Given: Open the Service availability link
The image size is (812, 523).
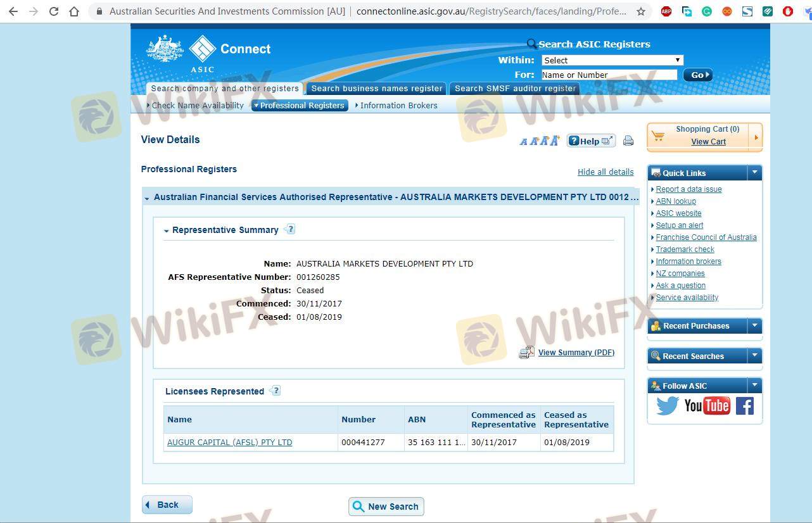Looking at the screenshot, I should [x=687, y=298].
